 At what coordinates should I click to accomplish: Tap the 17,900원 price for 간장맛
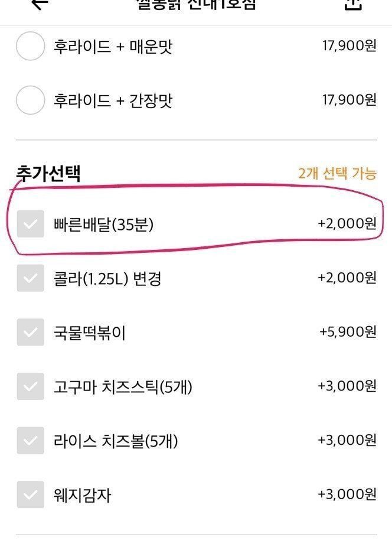(349, 100)
